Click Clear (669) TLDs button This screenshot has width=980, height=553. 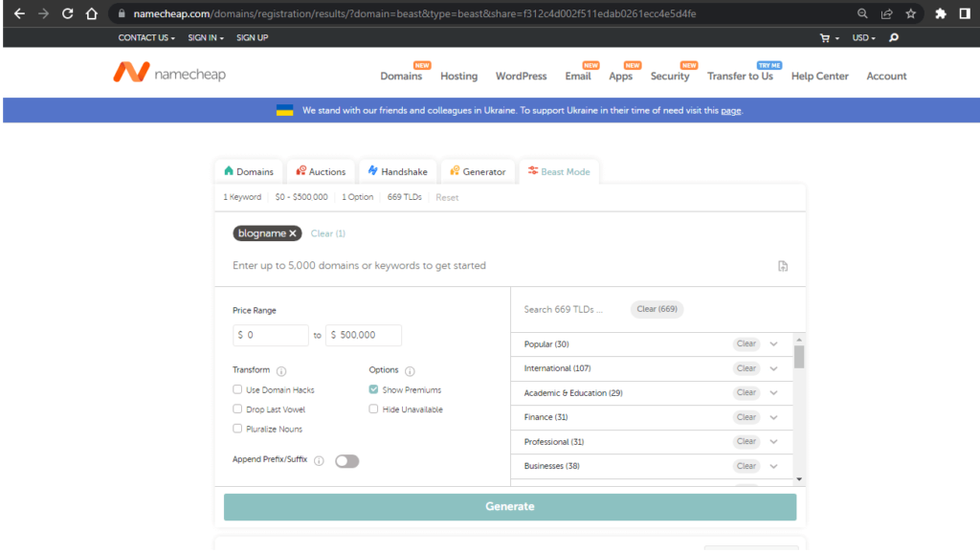pos(657,309)
